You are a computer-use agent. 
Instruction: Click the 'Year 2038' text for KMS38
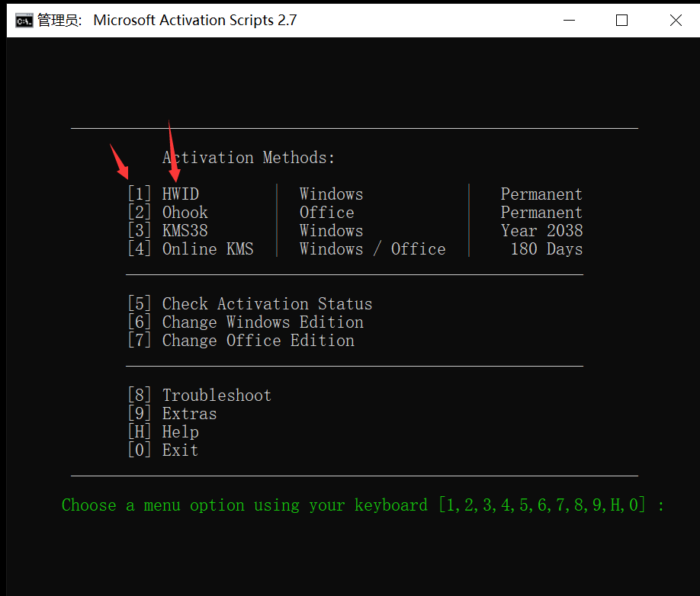[x=541, y=230]
